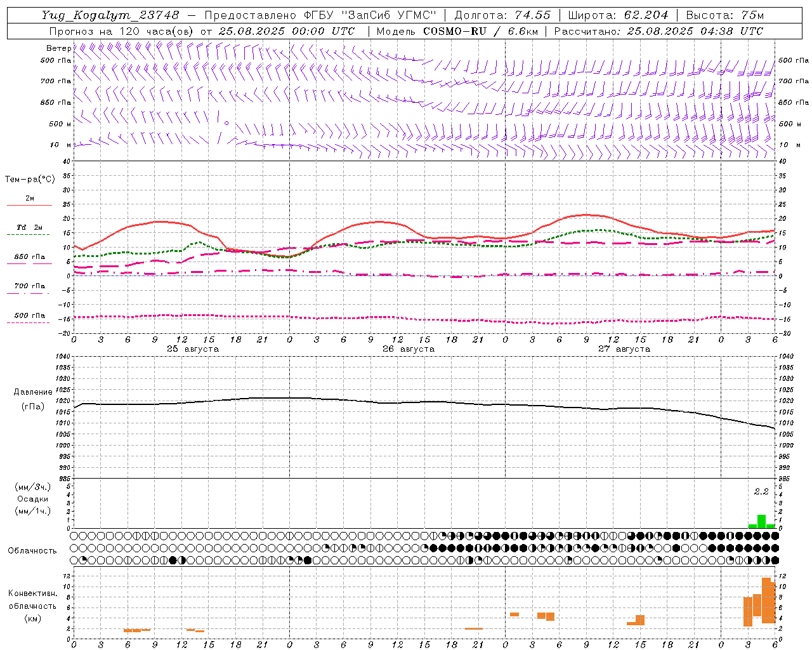812x650 pixels.
Task: Click the Давление pressure panel label
Action: tap(33, 392)
